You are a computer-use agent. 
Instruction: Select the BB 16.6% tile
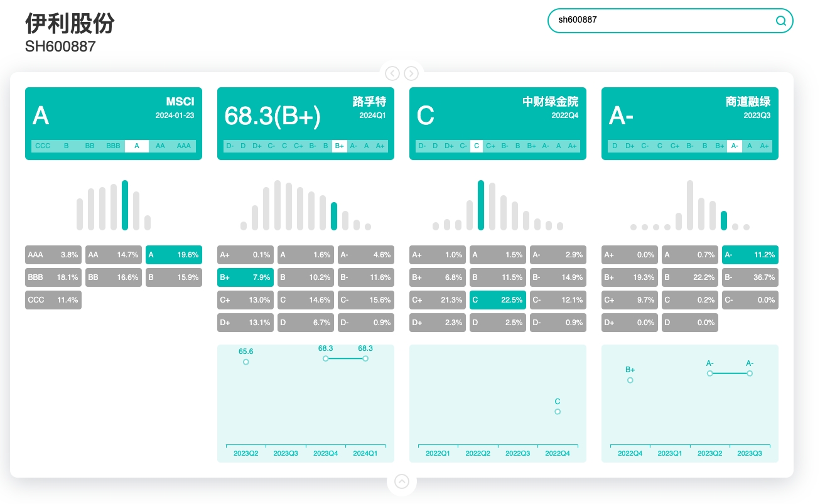(x=114, y=277)
